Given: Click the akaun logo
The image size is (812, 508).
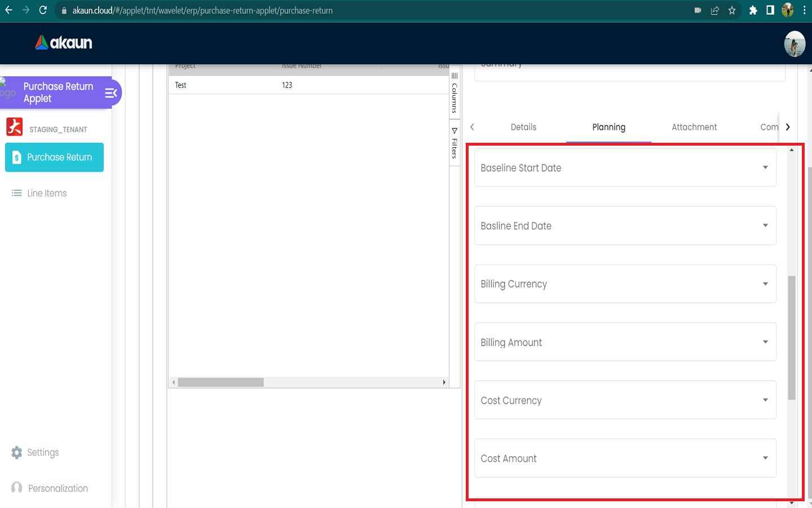Looking at the screenshot, I should pos(64,43).
